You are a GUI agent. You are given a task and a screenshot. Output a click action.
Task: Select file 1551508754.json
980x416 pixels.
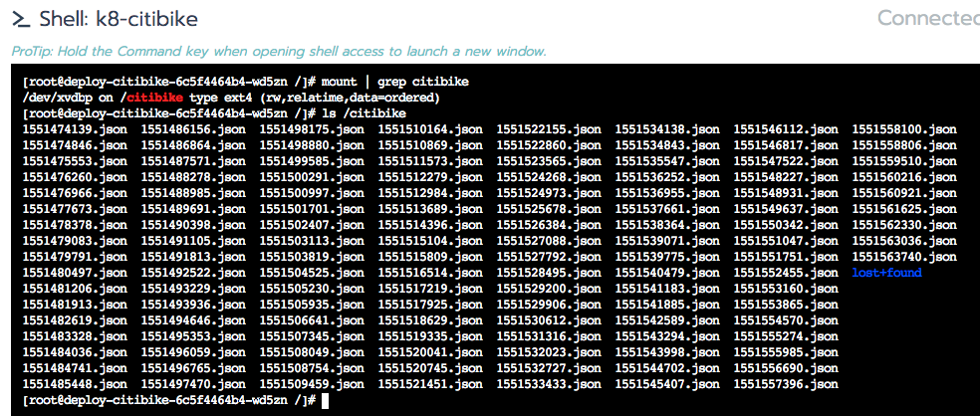pos(312,368)
